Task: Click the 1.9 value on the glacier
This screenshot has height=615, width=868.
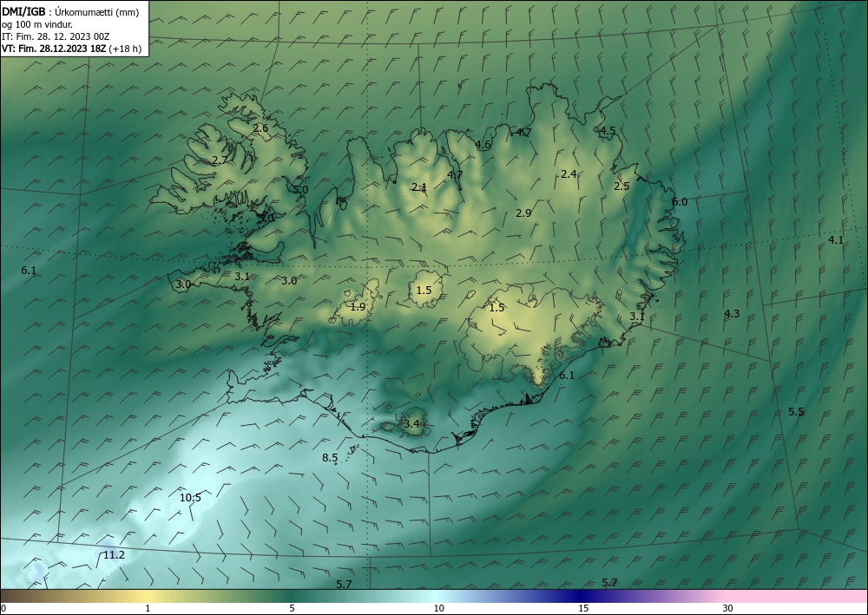Action: [358, 306]
